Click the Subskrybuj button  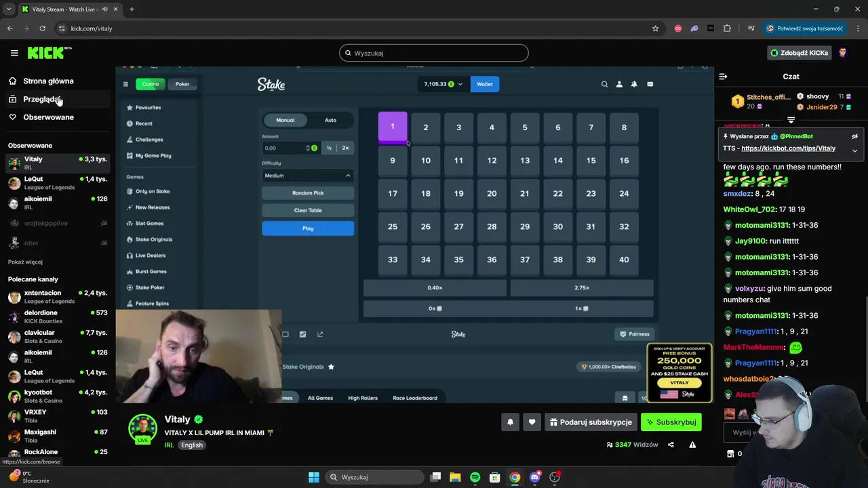(x=671, y=422)
